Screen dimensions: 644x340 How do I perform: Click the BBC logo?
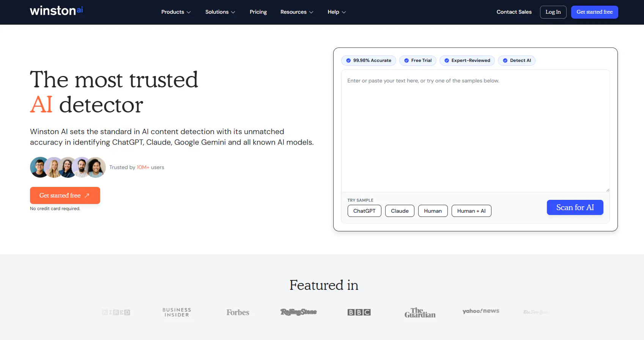359,312
